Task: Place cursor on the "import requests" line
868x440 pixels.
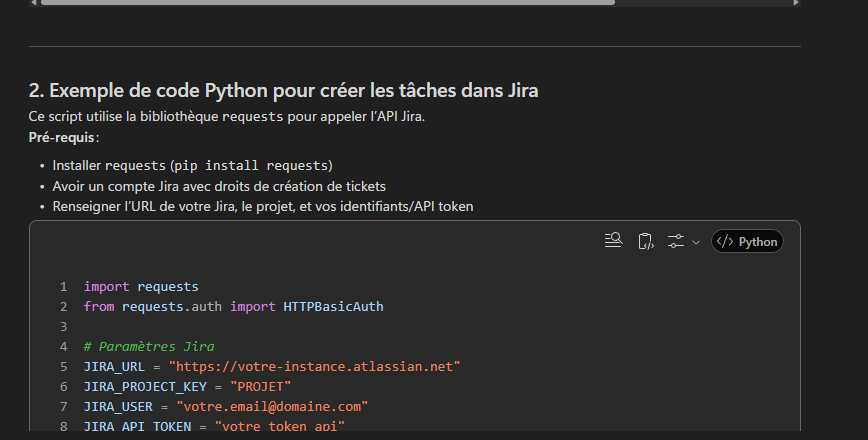Action: click(141, 287)
